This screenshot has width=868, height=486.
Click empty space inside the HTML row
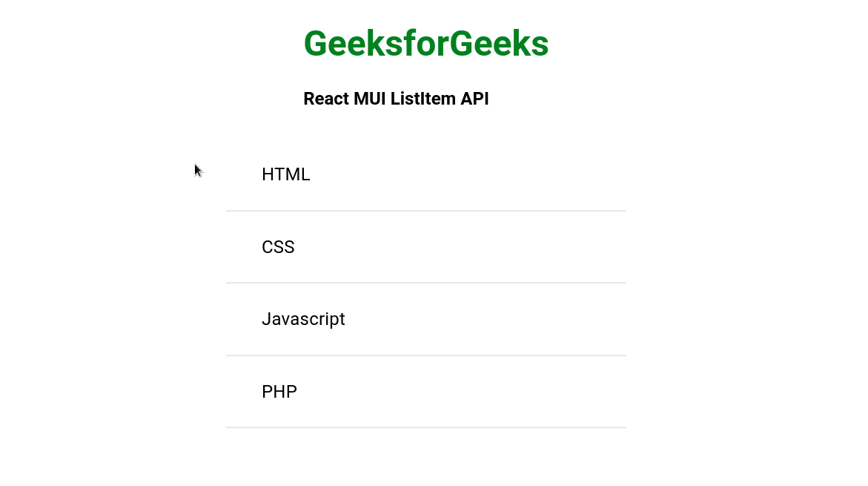point(471,174)
